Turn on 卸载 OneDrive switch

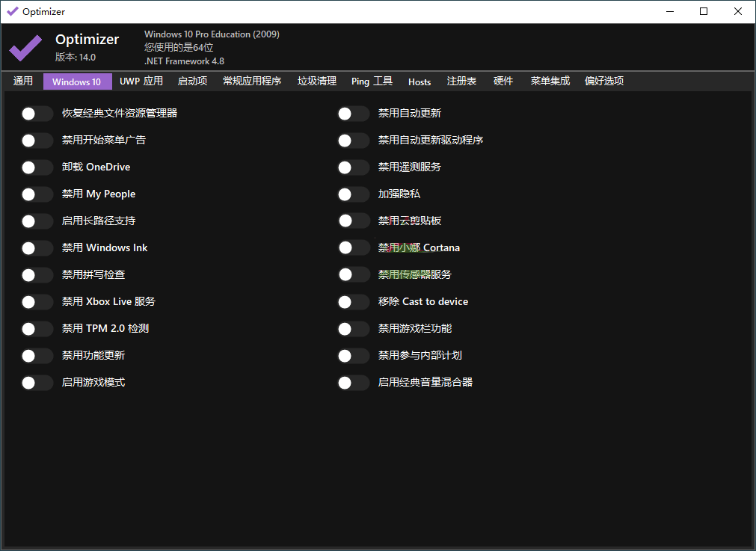pos(37,167)
